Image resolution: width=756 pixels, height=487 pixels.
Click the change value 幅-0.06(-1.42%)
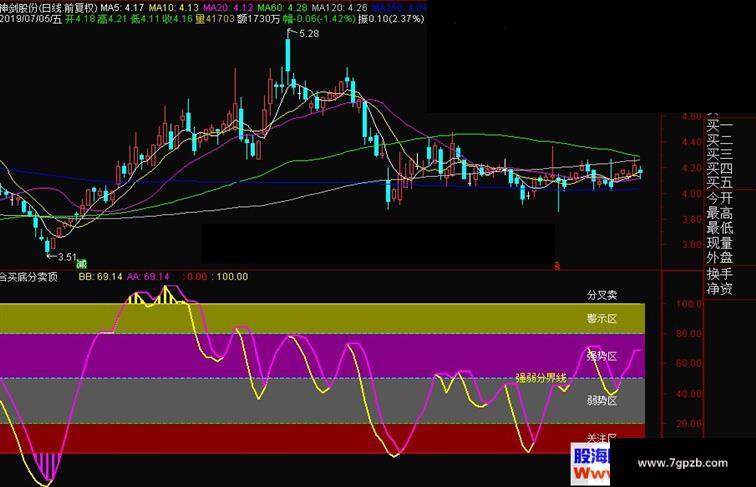pyautogui.click(x=319, y=19)
